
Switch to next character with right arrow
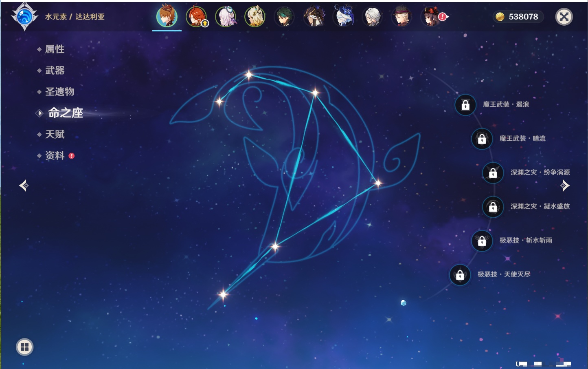pos(565,186)
